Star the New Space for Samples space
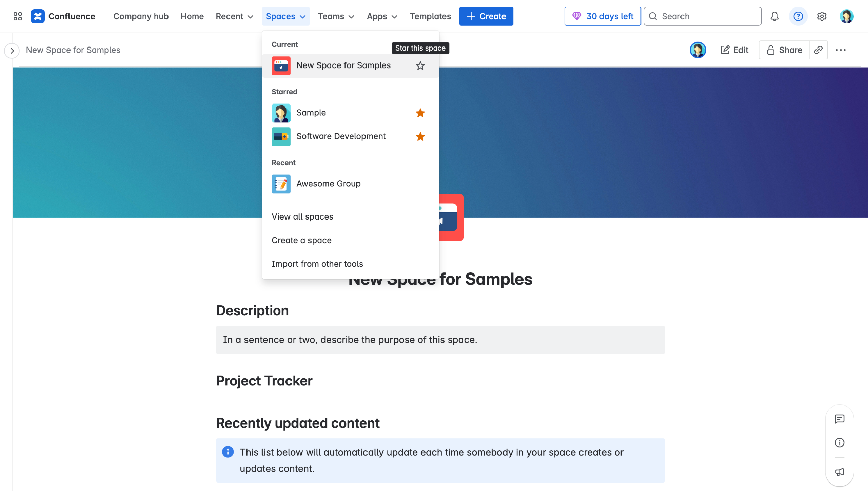 420,66
